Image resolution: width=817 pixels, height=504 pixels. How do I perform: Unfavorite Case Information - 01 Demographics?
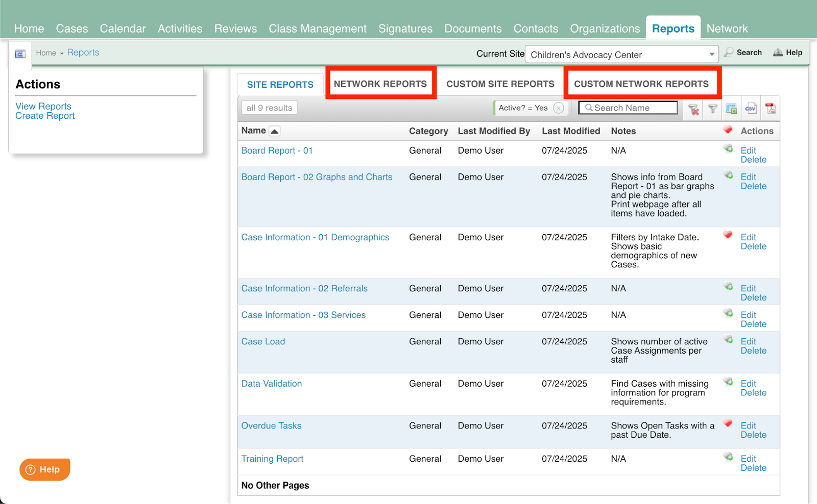pos(728,235)
